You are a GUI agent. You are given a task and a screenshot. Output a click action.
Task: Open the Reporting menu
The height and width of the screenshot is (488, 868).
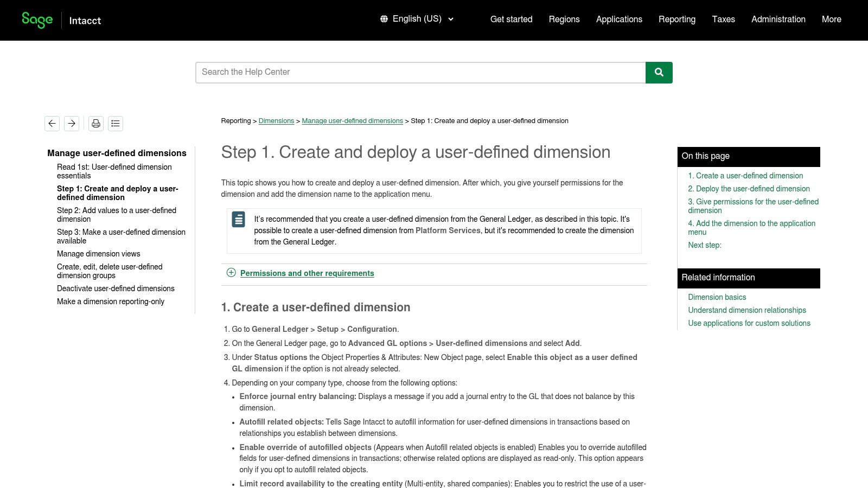[677, 20]
